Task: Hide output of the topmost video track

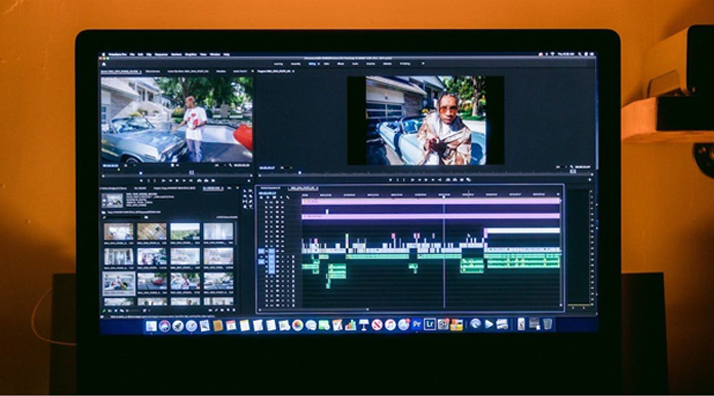Action: coord(282,202)
